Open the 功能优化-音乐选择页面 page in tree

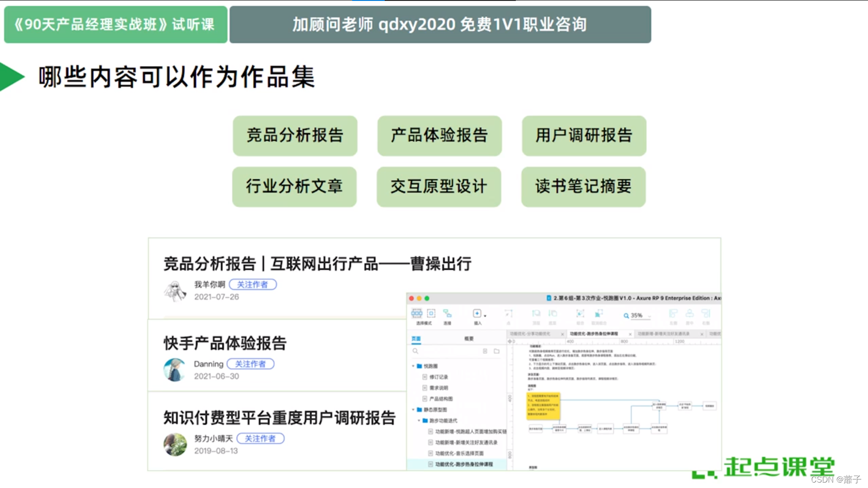pyautogui.click(x=457, y=453)
